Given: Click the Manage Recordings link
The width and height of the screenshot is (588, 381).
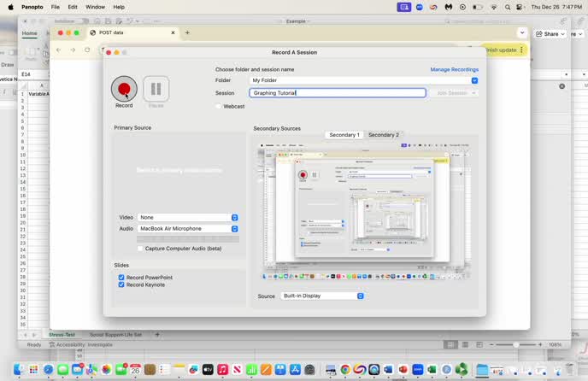Looking at the screenshot, I should [x=454, y=69].
